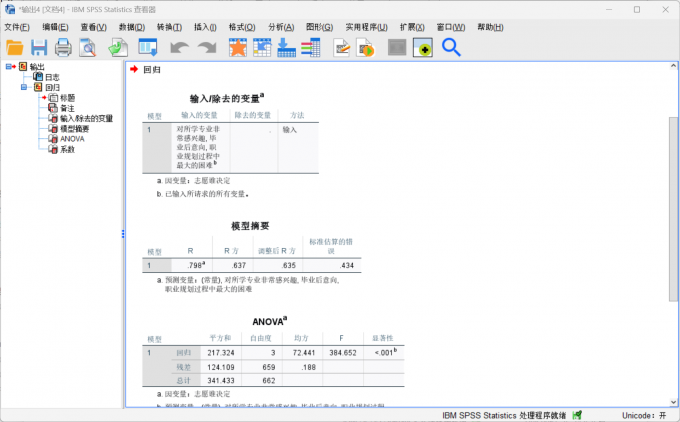This screenshot has height=422, width=680.
Task: Click SPSS app icon in title bar
Action: click(x=10, y=9)
